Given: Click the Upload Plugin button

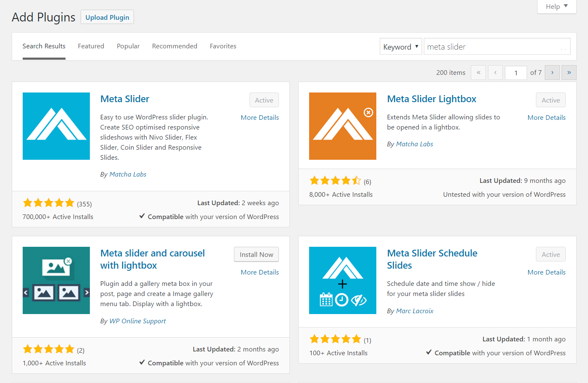Looking at the screenshot, I should click(x=108, y=17).
